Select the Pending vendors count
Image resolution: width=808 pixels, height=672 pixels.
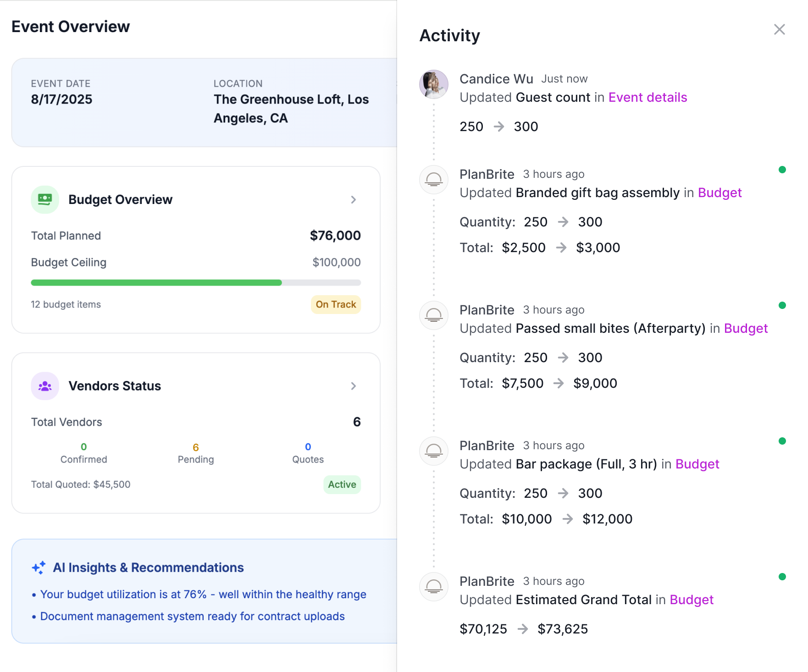(x=196, y=448)
